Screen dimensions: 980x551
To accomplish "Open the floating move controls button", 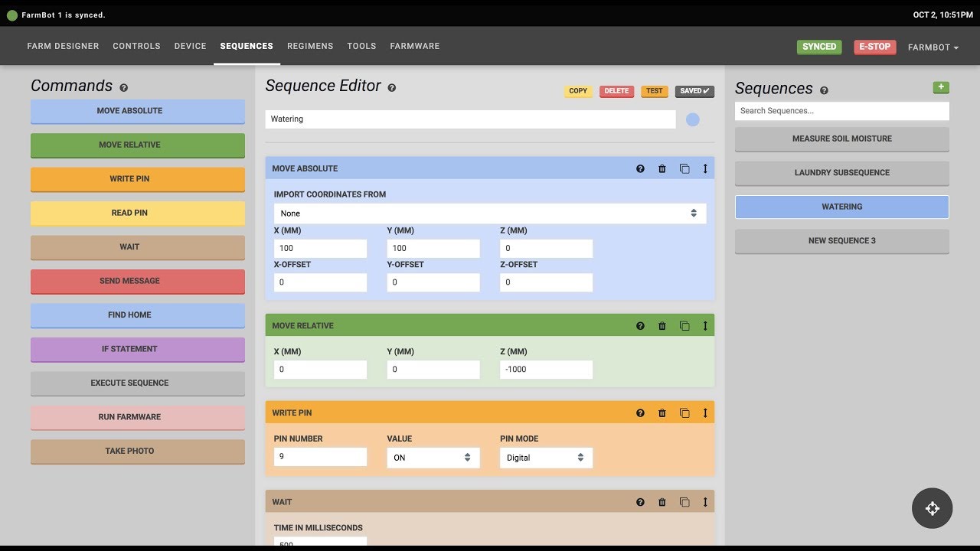I will [x=932, y=508].
